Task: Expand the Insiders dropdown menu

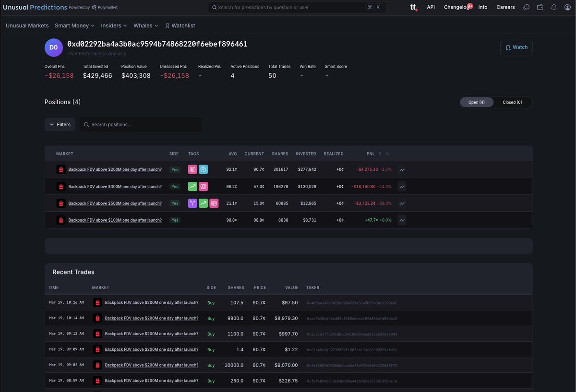Action: (114, 25)
